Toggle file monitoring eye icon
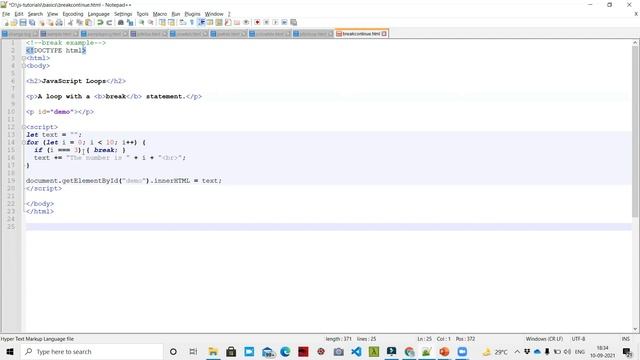 (x=246, y=22)
